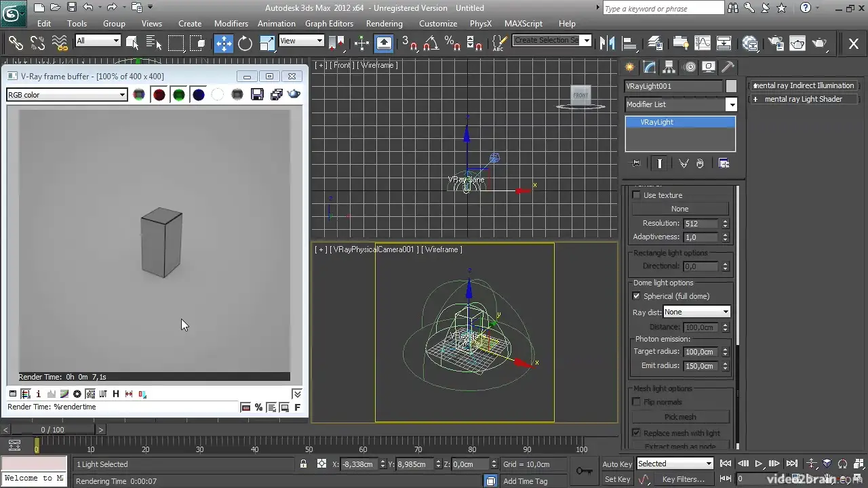This screenshot has width=868, height=488.
Task: Click the Rendered Frame Window icon
Action: tap(797, 43)
